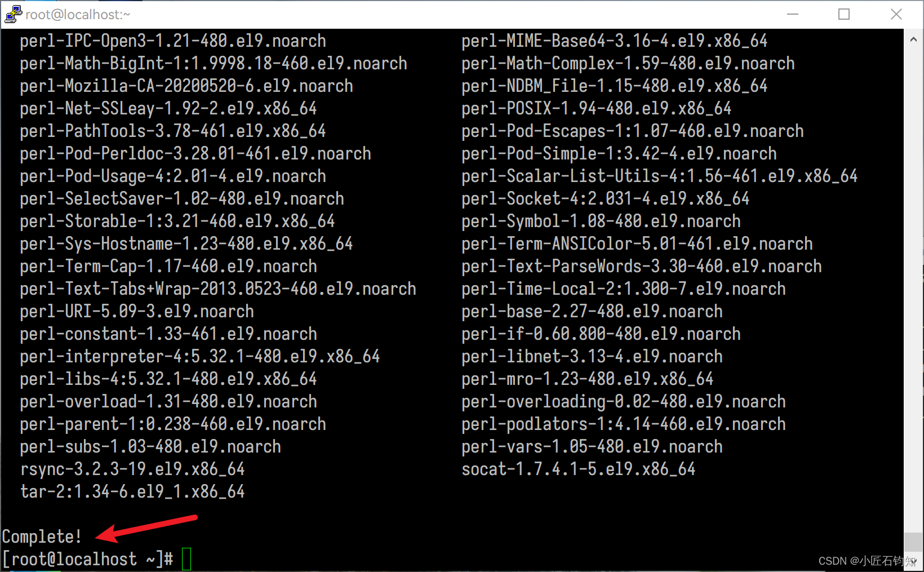
Task: Click the 'root@localhost:~' window title text
Action: click(78, 15)
